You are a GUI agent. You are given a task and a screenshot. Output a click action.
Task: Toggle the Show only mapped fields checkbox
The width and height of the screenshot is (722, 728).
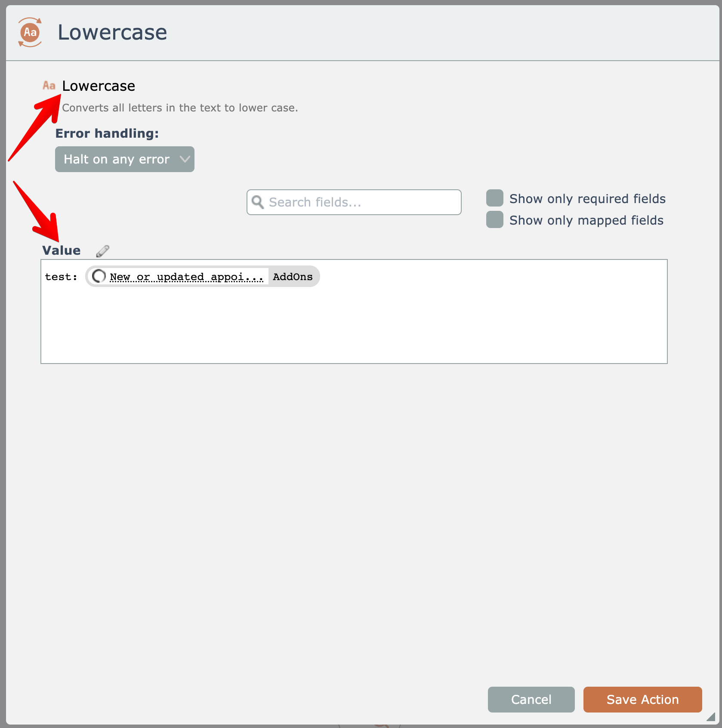click(495, 220)
